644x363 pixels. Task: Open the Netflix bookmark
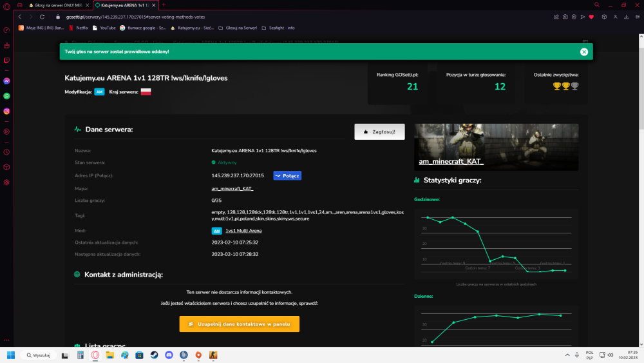79,28
